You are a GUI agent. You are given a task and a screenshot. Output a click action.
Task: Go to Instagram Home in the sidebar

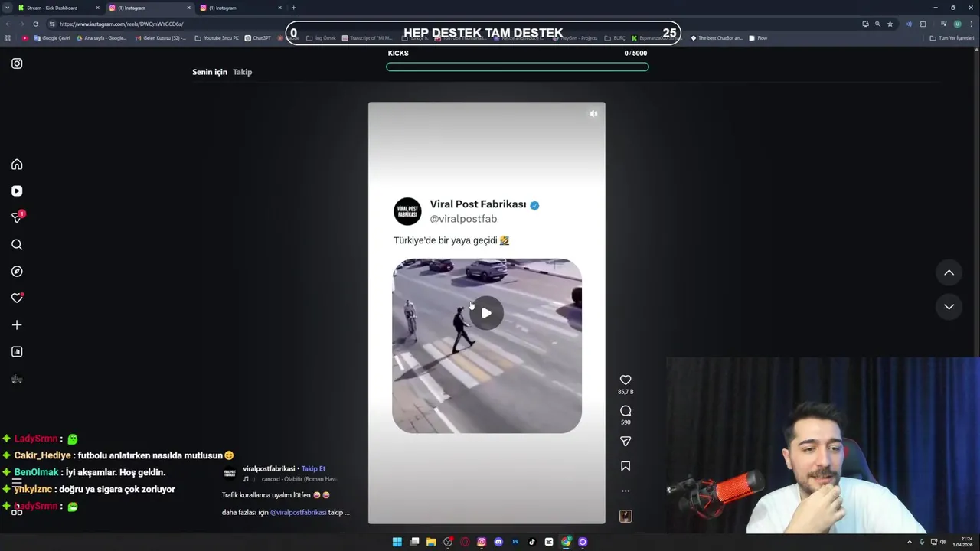tap(17, 165)
